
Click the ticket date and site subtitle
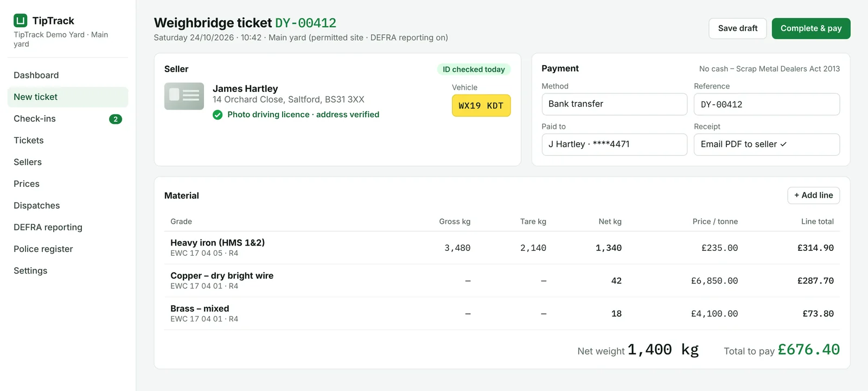point(301,37)
